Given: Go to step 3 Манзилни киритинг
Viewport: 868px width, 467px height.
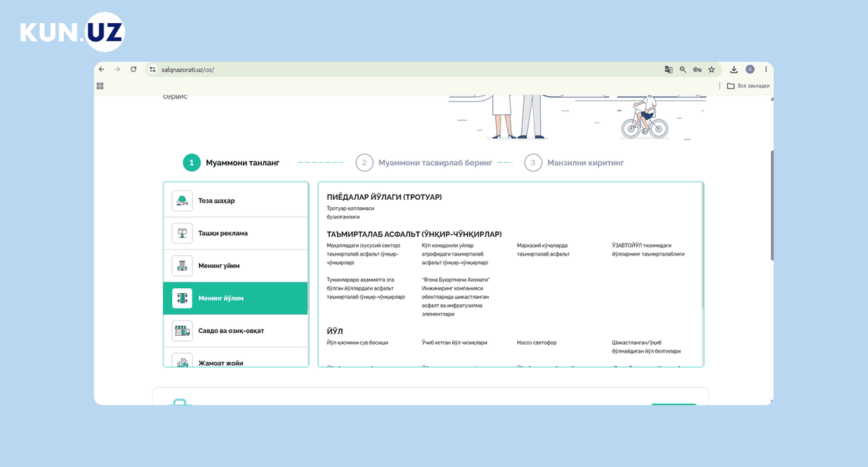Looking at the screenshot, I should [x=574, y=163].
